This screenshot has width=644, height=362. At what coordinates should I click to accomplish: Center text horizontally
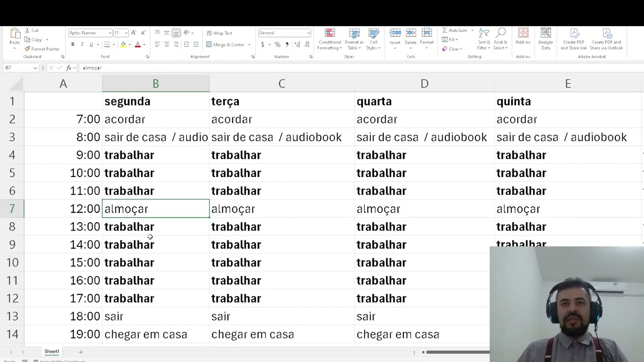click(x=167, y=45)
